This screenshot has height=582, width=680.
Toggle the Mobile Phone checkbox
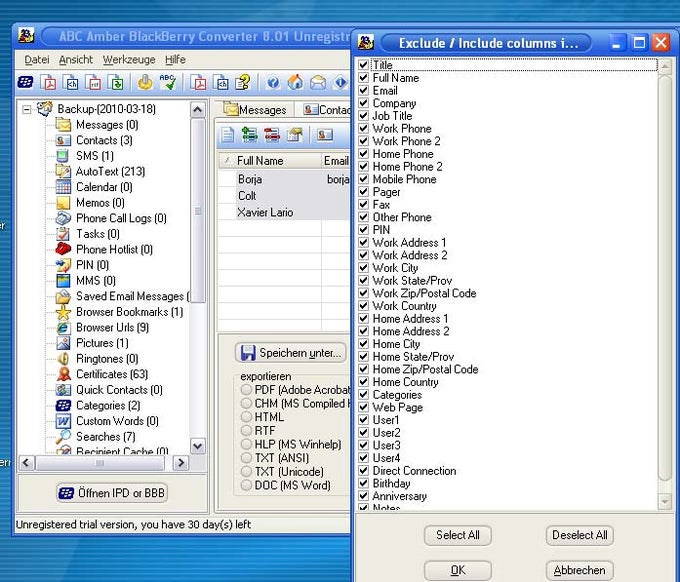(x=363, y=179)
